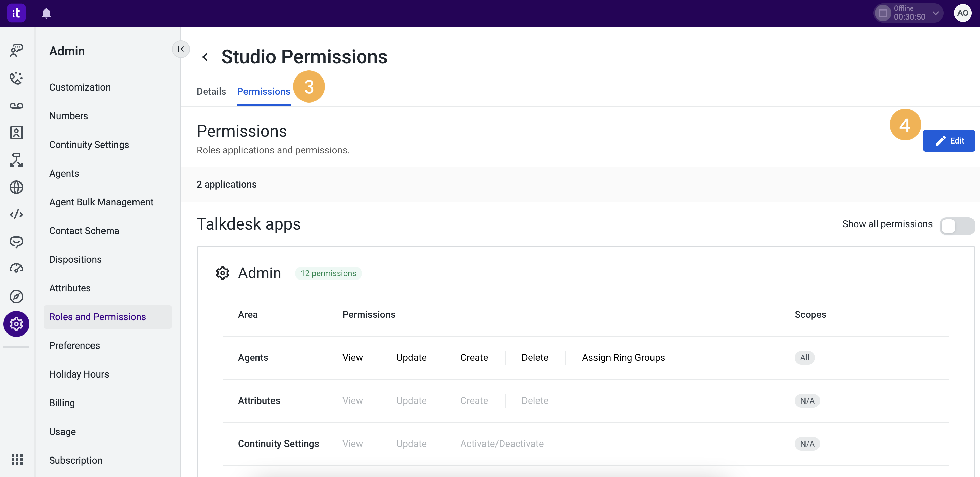Open Holiday Hours settings
The image size is (980, 477).
(x=79, y=374)
